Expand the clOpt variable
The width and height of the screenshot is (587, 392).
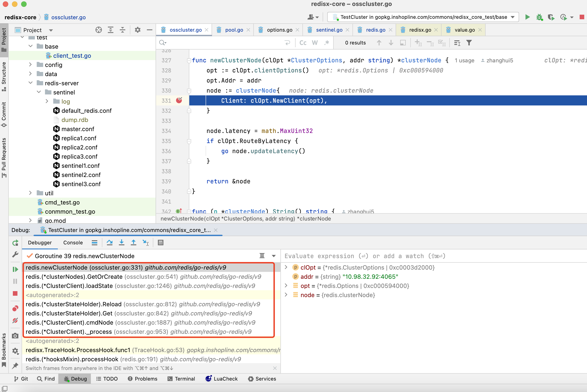point(286,267)
